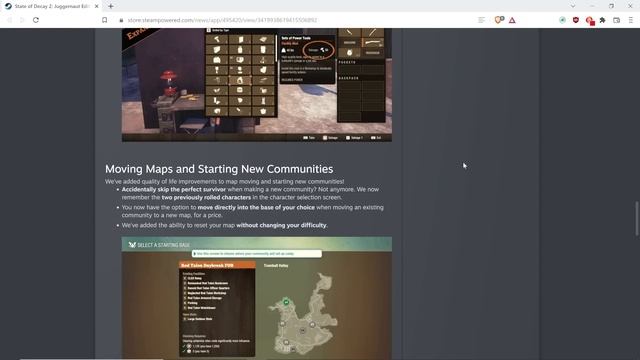640x360 pixels.
Task: Go back to the previous page
Action: click(x=9, y=20)
